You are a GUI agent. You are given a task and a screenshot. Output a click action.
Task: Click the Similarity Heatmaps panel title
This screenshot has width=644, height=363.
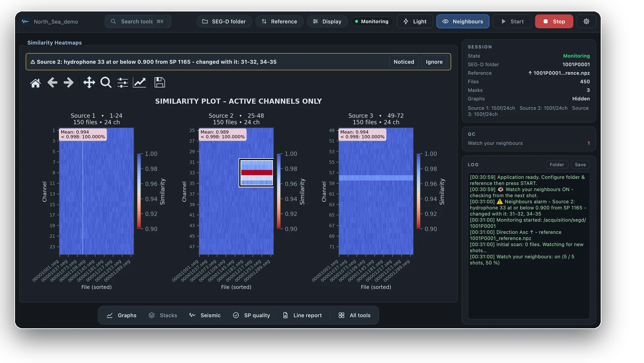tap(54, 43)
